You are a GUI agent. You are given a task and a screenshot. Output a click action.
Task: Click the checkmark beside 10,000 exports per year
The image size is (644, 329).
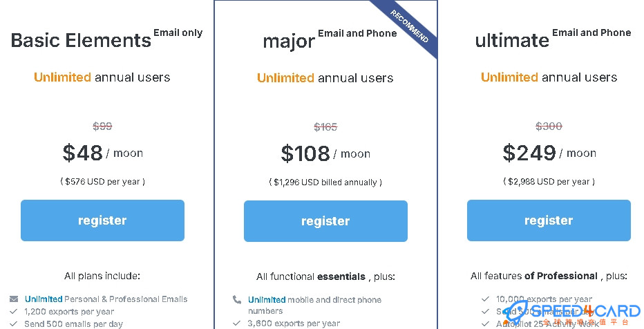point(486,299)
